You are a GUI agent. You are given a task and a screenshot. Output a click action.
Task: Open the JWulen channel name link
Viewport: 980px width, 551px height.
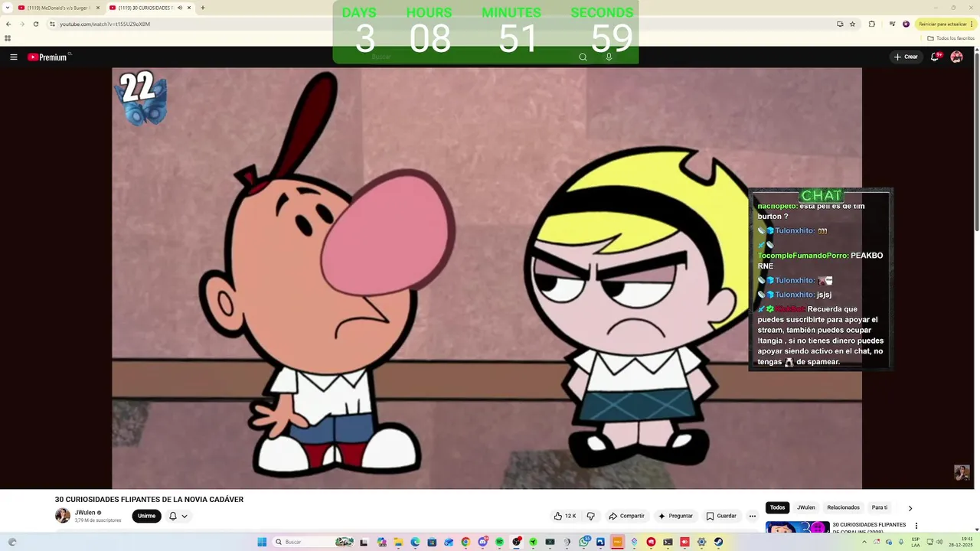[85, 513]
